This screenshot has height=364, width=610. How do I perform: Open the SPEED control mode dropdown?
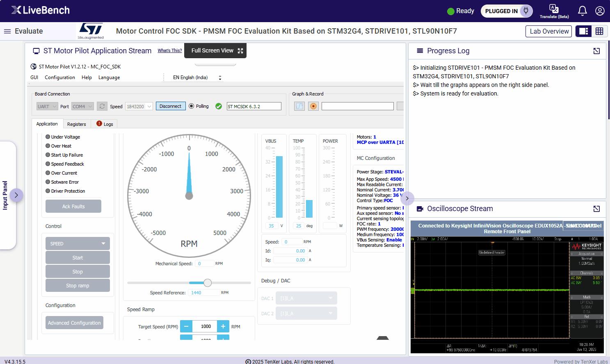tap(78, 243)
